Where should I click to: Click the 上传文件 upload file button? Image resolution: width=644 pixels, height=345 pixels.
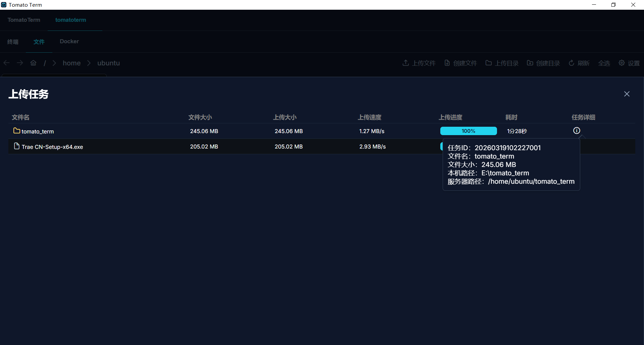click(419, 63)
